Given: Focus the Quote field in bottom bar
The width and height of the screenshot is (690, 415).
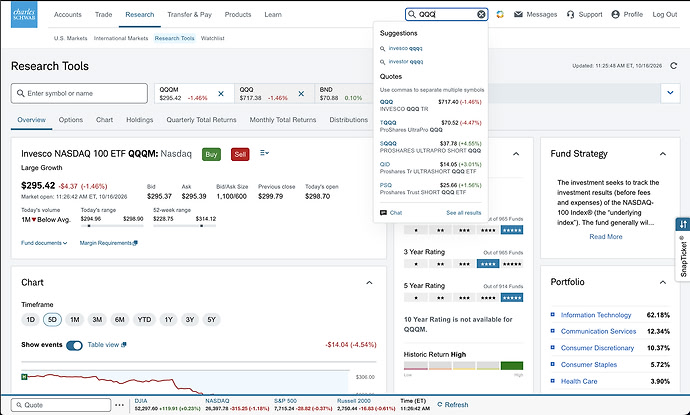Looking at the screenshot, I should (61, 405).
